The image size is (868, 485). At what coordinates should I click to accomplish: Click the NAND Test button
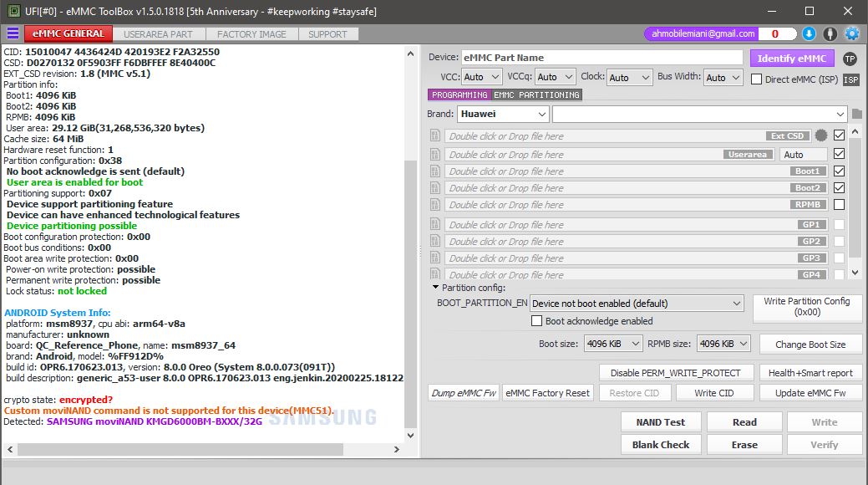click(661, 421)
